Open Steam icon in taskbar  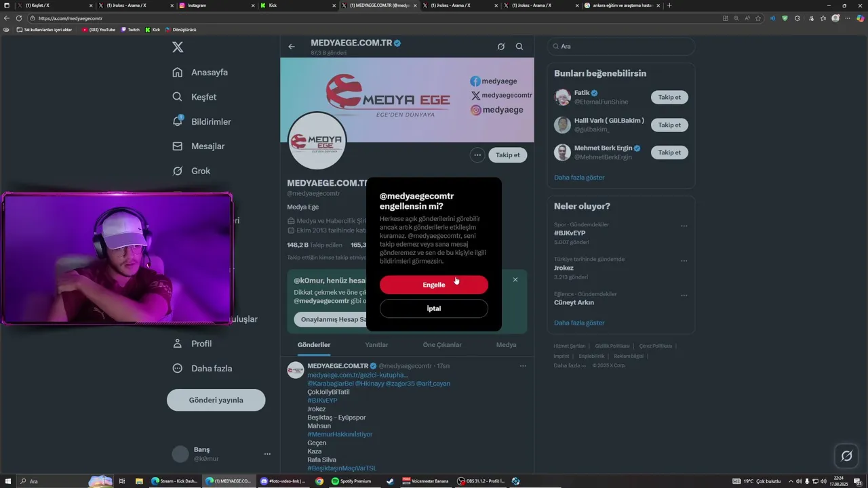click(x=390, y=481)
